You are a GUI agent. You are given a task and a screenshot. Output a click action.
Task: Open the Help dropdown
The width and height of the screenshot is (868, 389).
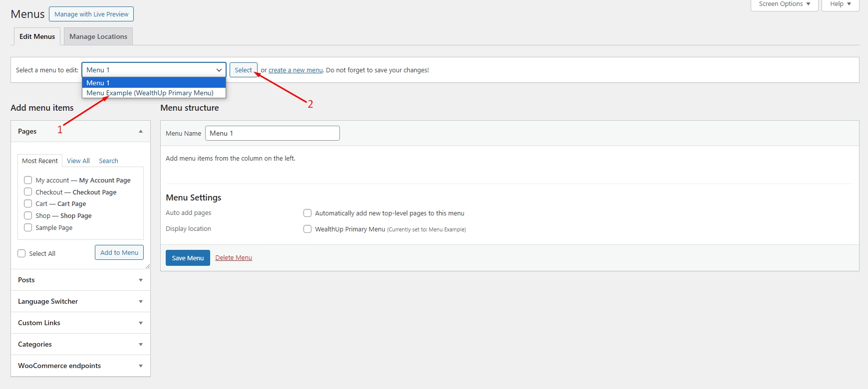841,4
